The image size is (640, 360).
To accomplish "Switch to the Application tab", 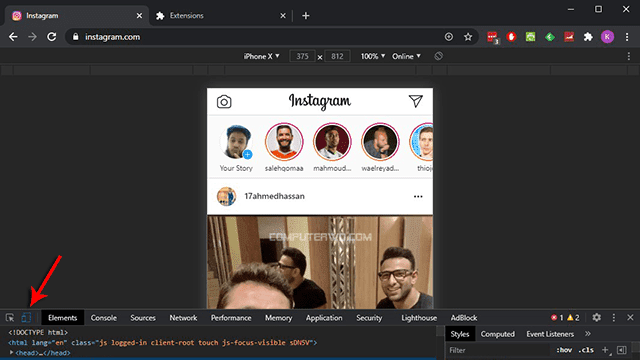I will 324,318.
